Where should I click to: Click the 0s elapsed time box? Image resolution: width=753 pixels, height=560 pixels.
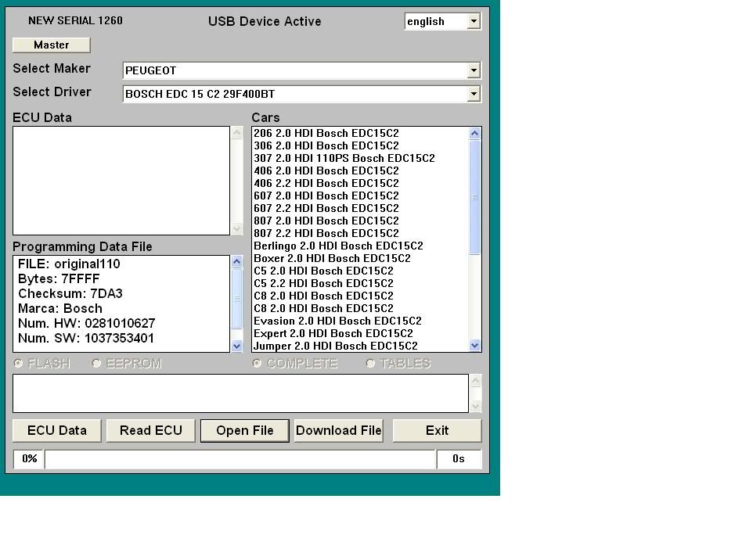coord(459,459)
